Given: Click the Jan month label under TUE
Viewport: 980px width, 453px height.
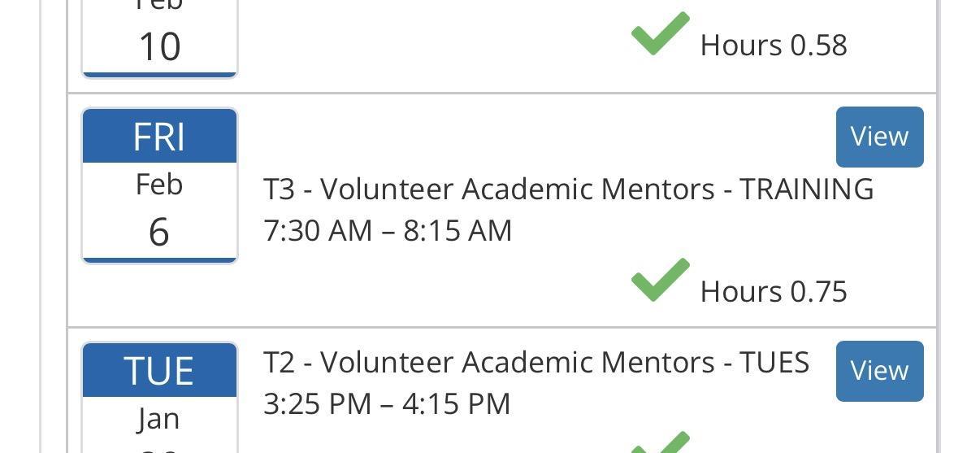Looking at the screenshot, I should 159,419.
